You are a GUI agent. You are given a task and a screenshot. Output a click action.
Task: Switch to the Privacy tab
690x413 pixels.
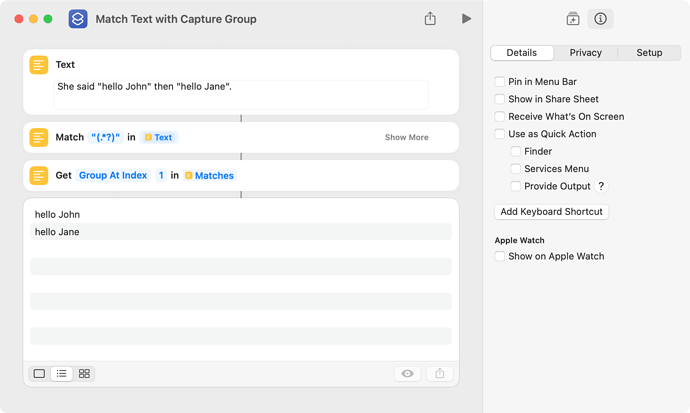click(586, 53)
